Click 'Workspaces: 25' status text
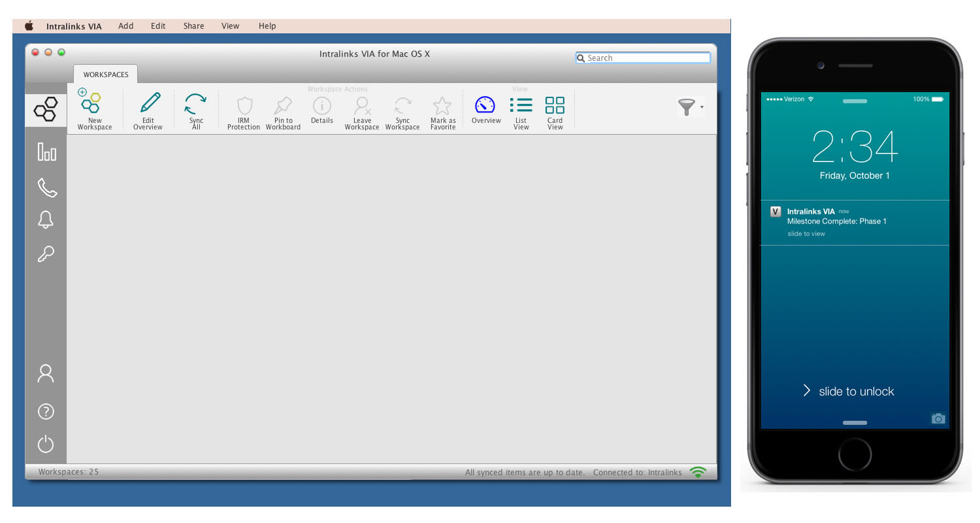 click(x=69, y=472)
